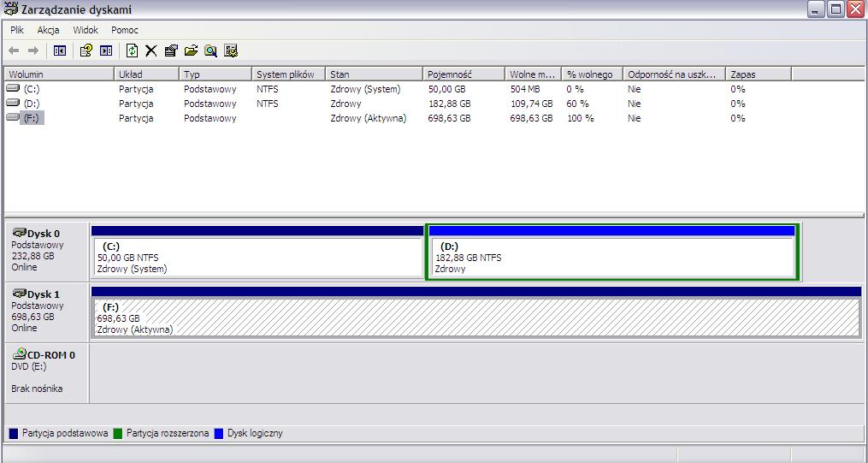Click the Partycja rozszerzona green legend swatch
Image resolution: width=868 pixels, height=463 pixels.
tap(118, 433)
